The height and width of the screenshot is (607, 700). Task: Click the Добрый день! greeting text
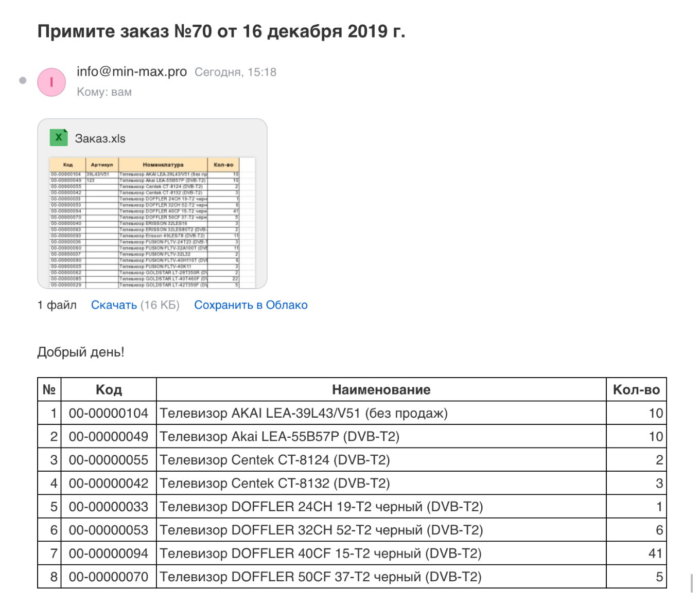[x=81, y=352]
